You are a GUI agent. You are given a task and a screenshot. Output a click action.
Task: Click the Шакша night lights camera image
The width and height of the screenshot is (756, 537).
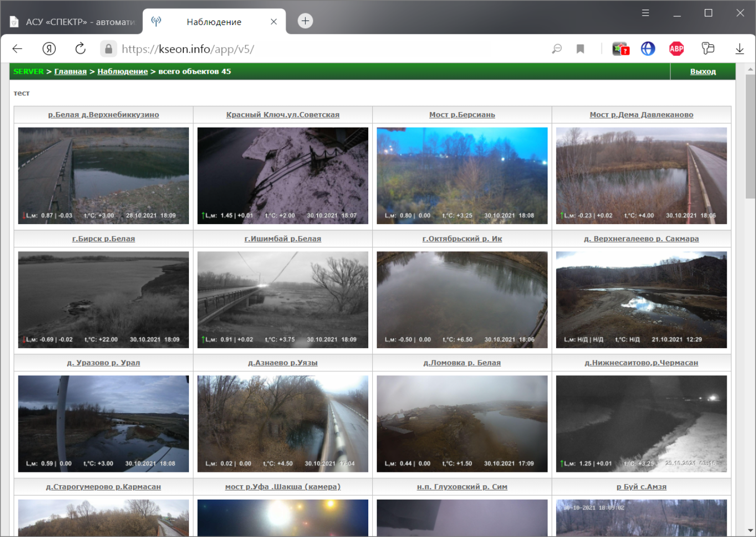(283, 518)
